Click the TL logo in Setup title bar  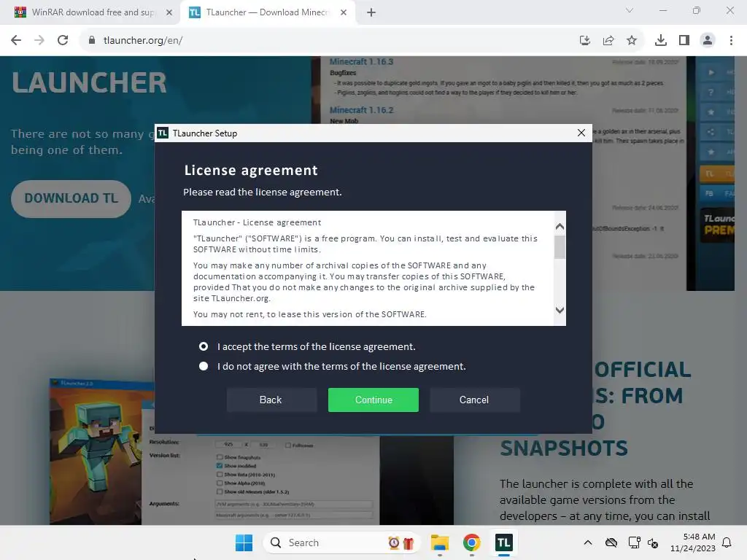pyautogui.click(x=163, y=133)
